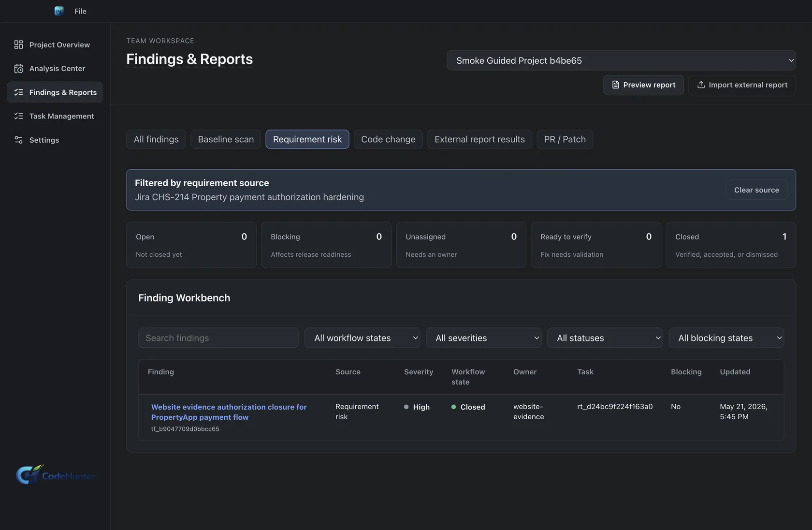812x530 pixels.
Task: Click the Severity column header
Action: tap(419, 372)
